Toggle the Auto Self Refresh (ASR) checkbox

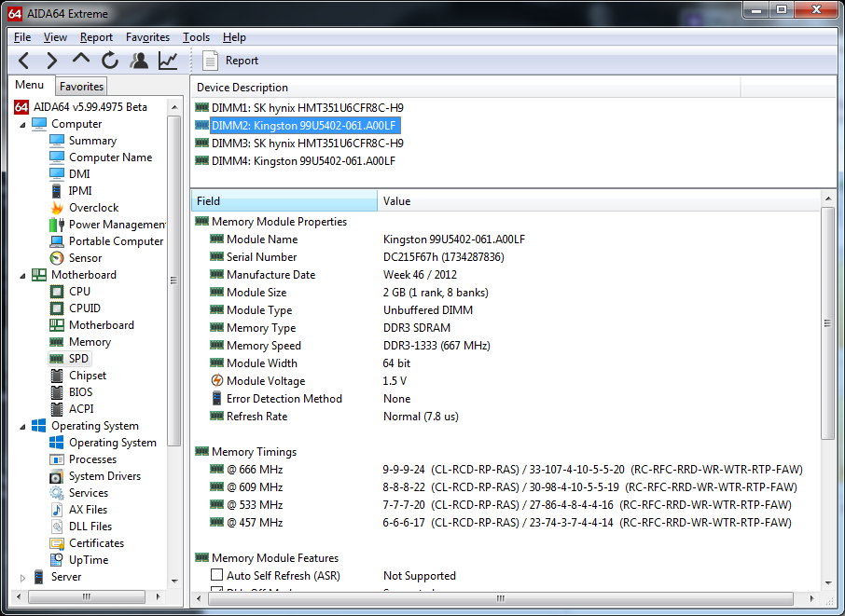pyautogui.click(x=216, y=575)
